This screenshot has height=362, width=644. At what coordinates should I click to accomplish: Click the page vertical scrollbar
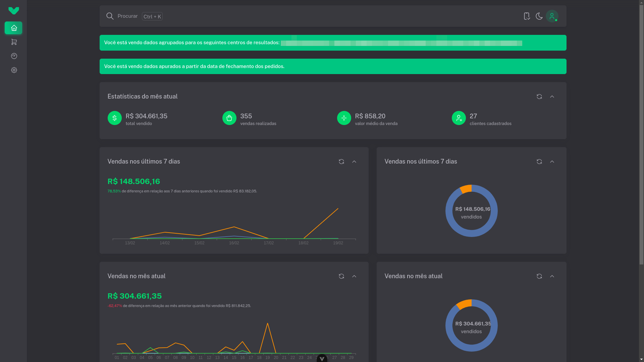[x=641, y=134]
